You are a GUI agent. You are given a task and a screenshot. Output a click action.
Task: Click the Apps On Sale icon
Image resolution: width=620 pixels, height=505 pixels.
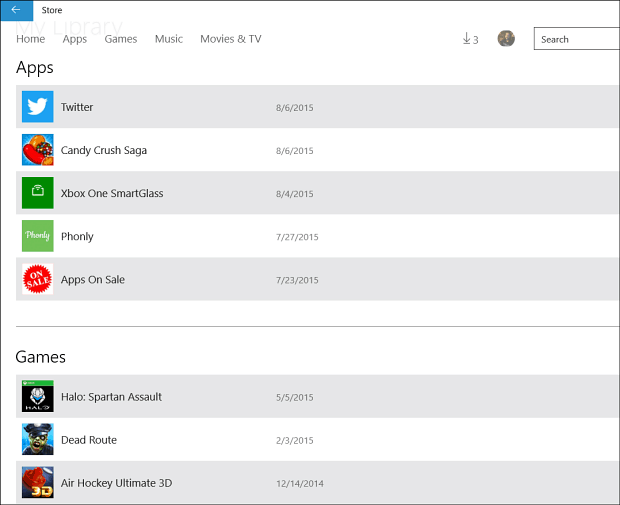pos(38,279)
